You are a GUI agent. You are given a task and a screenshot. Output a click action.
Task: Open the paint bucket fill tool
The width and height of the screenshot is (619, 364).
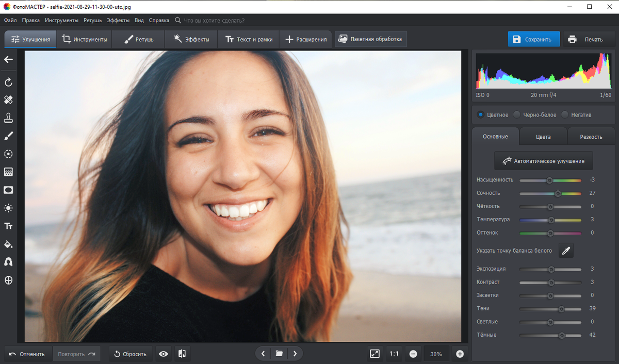(x=8, y=244)
